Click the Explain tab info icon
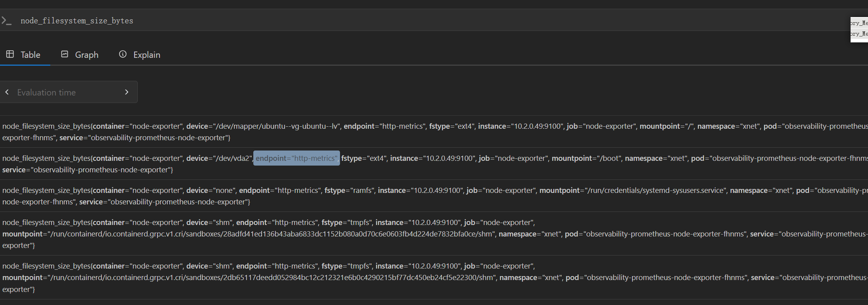The image size is (868, 305). tap(123, 54)
